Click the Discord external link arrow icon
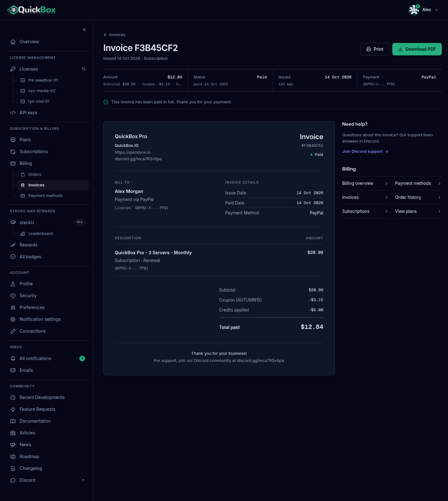Viewport: 448px width, 501px height. [x=83, y=480]
